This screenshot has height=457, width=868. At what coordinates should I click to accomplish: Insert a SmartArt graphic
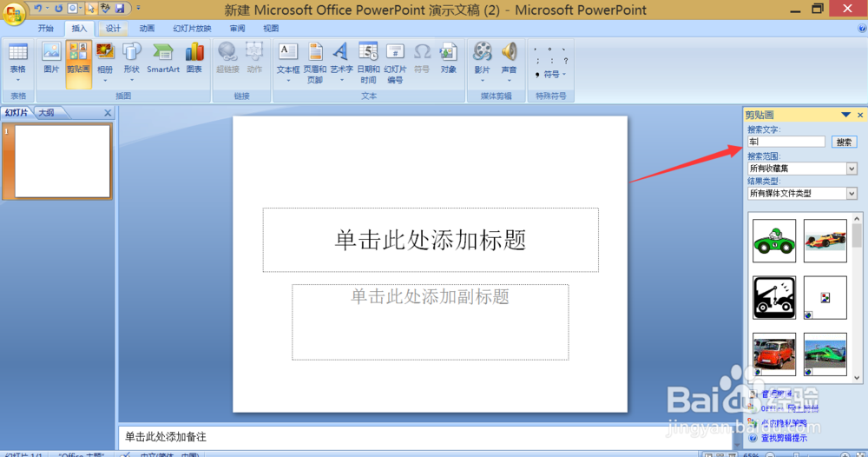(163, 58)
